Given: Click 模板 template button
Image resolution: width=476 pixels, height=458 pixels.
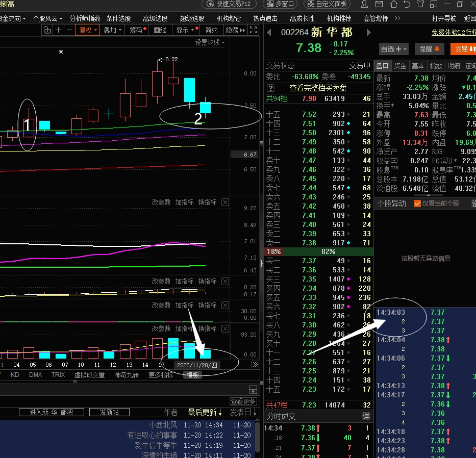Looking at the screenshot, I should click(x=192, y=375).
